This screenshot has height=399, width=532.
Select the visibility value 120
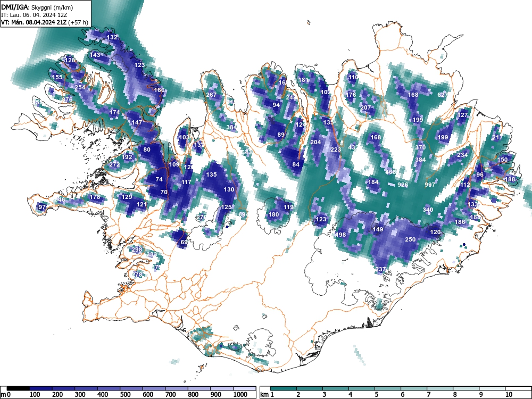(435, 232)
